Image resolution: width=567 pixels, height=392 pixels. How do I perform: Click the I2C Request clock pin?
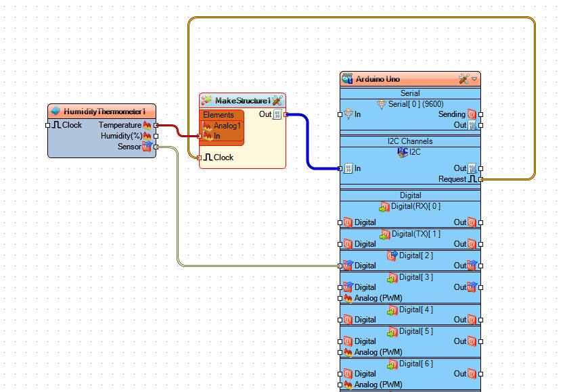coord(480,179)
